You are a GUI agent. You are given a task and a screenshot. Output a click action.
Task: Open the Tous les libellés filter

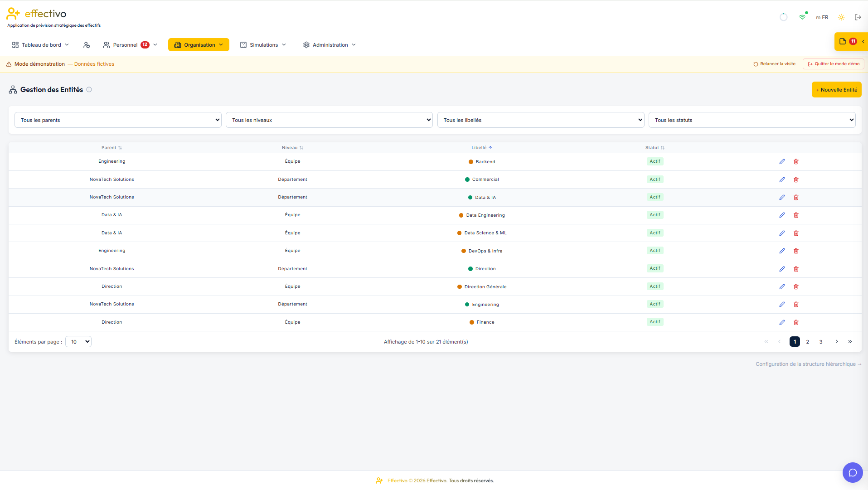coord(541,120)
